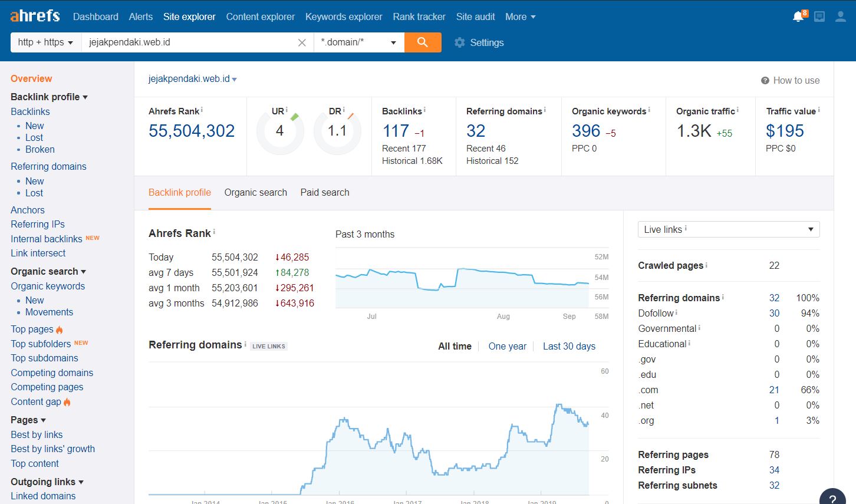Open Broken backlinks in sidebar
856x504 pixels.
pos(40,149)
